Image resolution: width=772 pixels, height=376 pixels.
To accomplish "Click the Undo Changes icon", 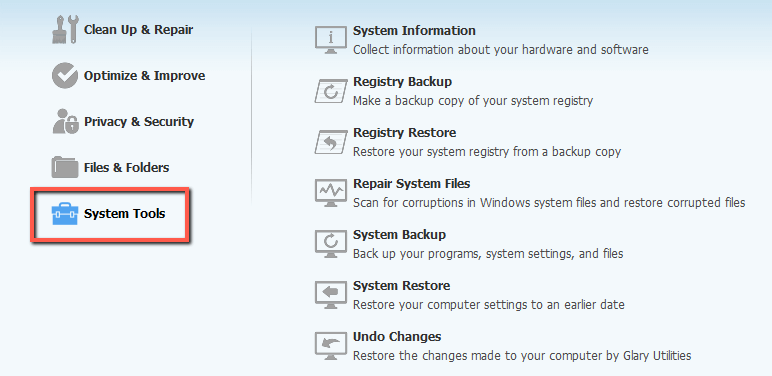I will 330,346.
